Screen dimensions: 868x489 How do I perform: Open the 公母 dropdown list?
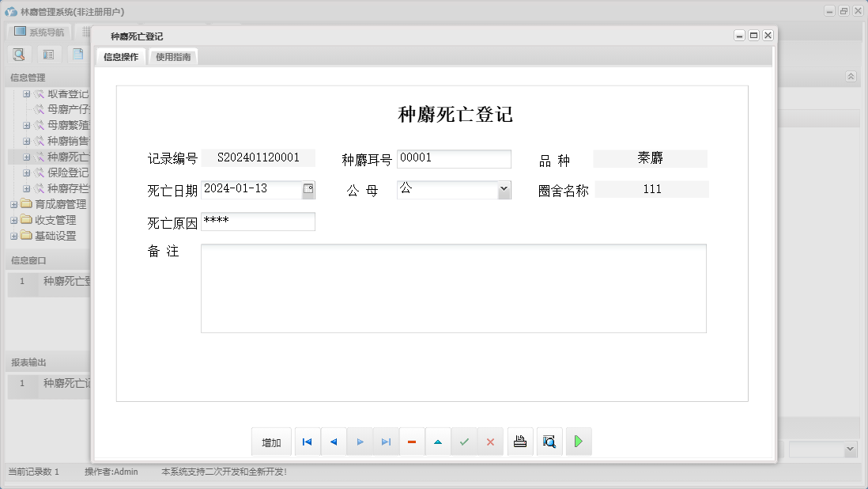[504, 189]
